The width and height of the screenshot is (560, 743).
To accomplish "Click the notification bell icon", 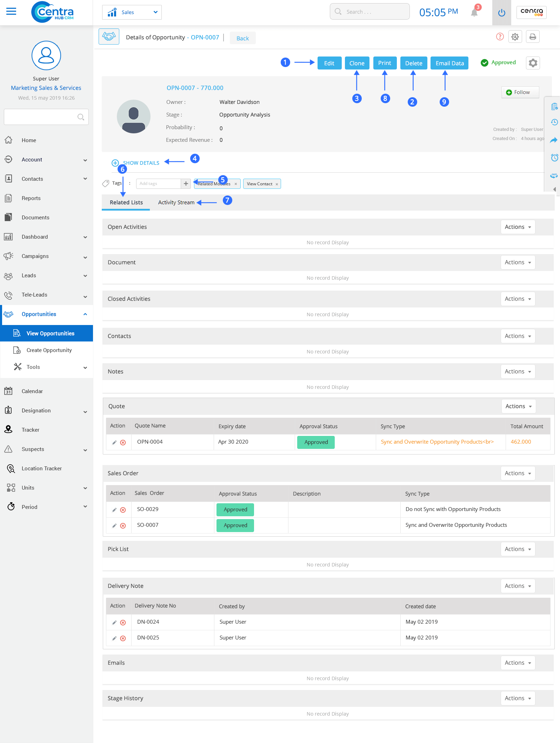I will click(474, 13).
